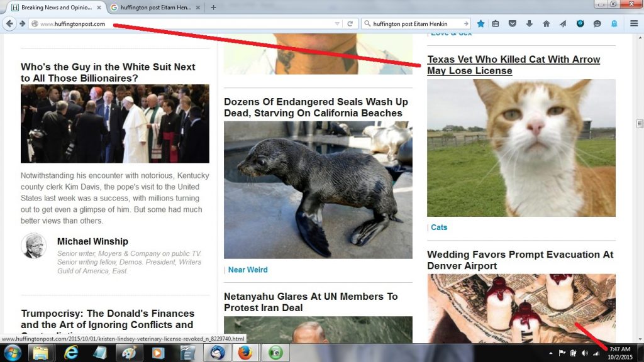Open the volume speaker tray icon
The width and height of the screenshot is (644, 362).
[584, 353]
